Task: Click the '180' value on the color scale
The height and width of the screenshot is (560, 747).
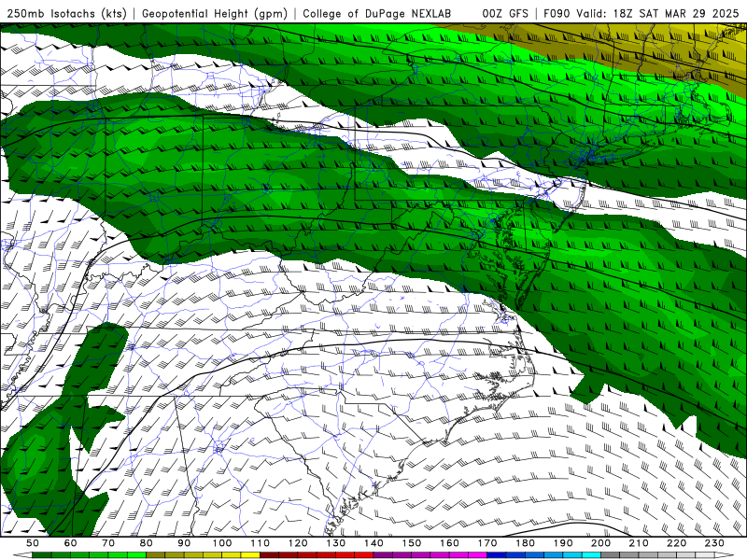Action: (x=526, y=543)
